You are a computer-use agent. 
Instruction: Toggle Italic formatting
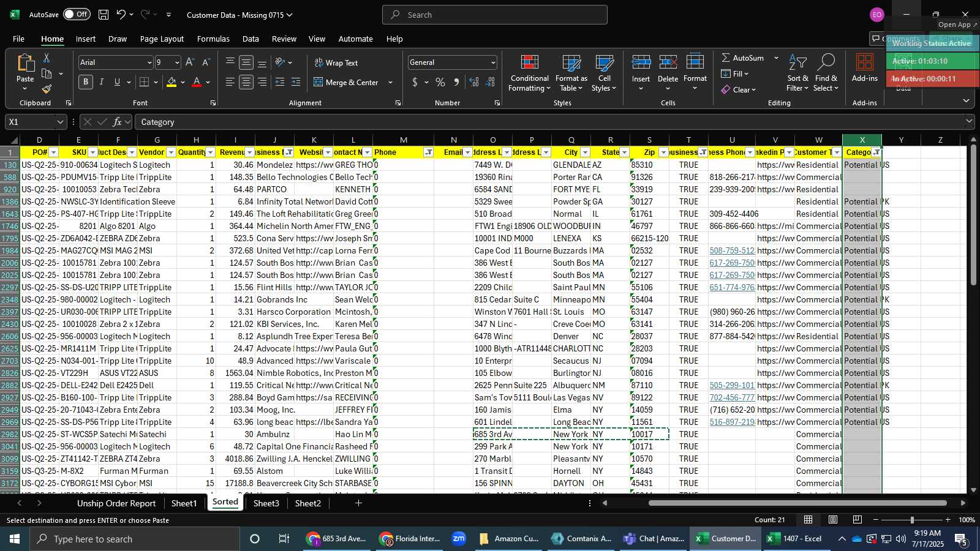pos(102,82)
